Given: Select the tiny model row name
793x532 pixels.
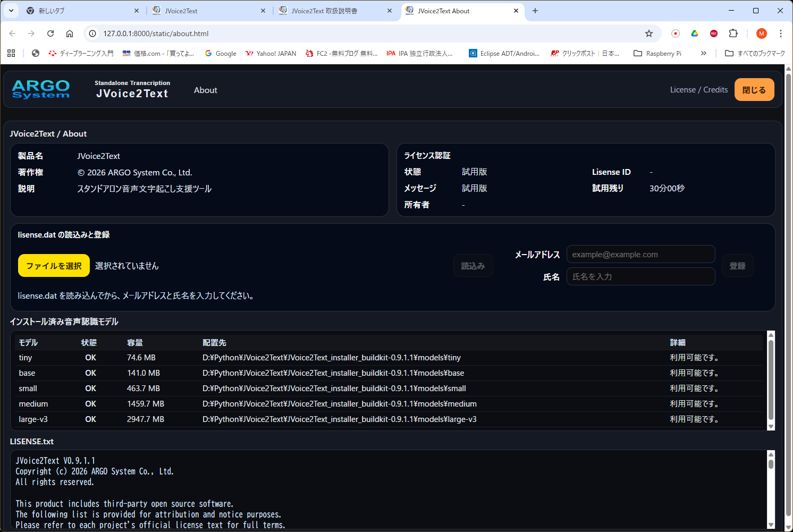Looking at the screenshot, I should tap(26, 358).
